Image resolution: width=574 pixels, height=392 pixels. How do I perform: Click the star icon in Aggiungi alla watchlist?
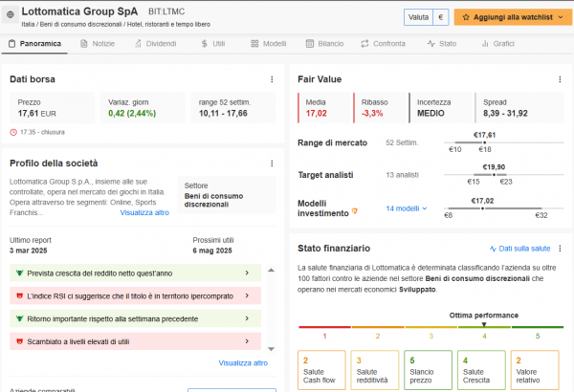point(466,17)
